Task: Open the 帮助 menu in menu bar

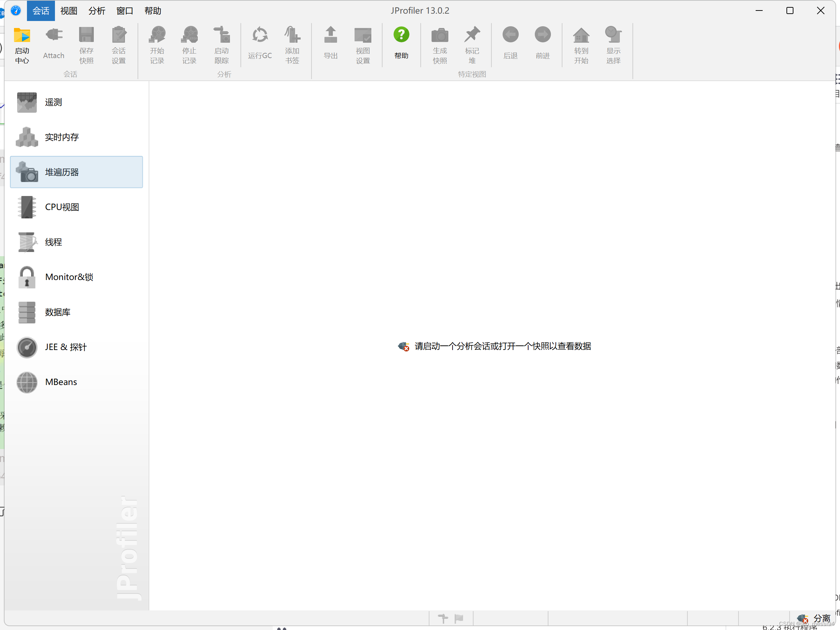Action: pos(153,10)
